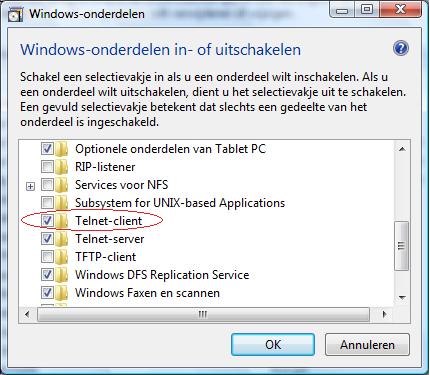This screenshot has height=375, width=430.
Task: Select the Telnet-client folder icon
Action: (62, 221)
